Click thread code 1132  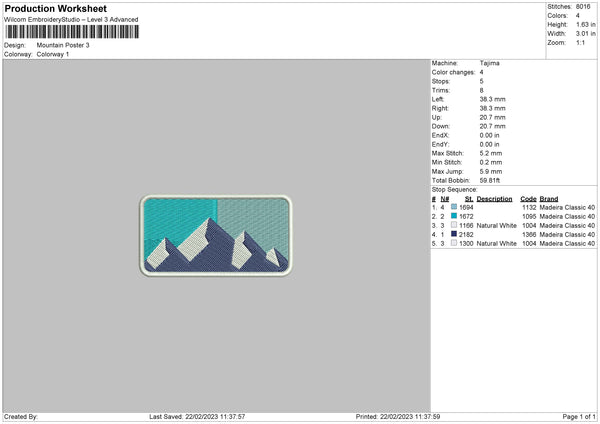pyautogui.click(x=529, y=207)
